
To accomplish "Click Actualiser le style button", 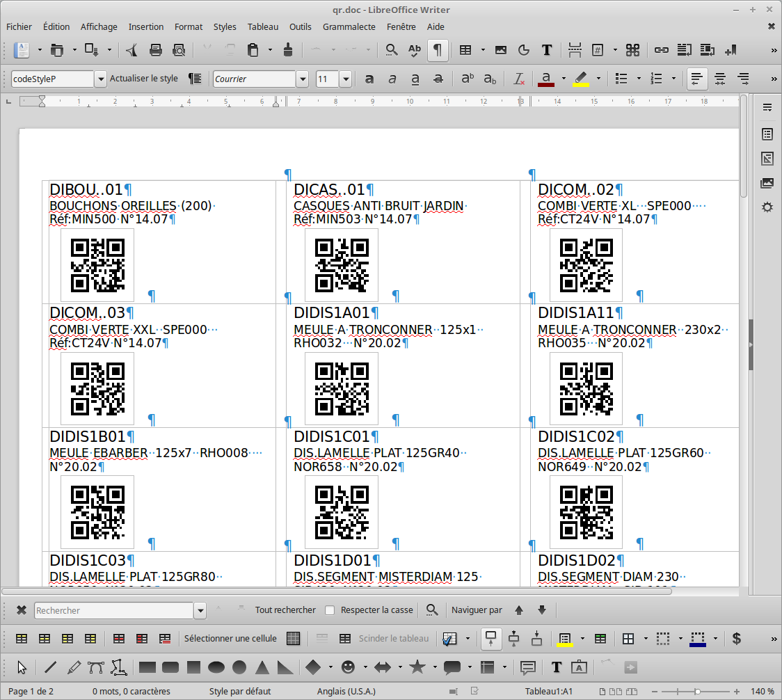I will (143, 79).
